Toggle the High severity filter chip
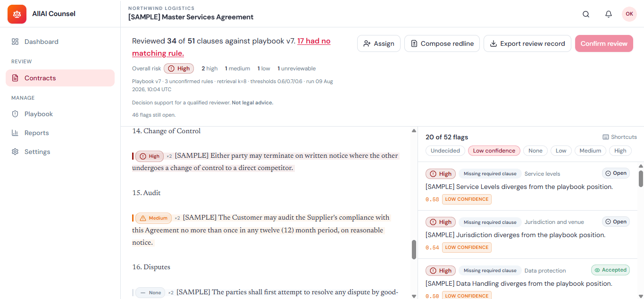 point(620,151)
